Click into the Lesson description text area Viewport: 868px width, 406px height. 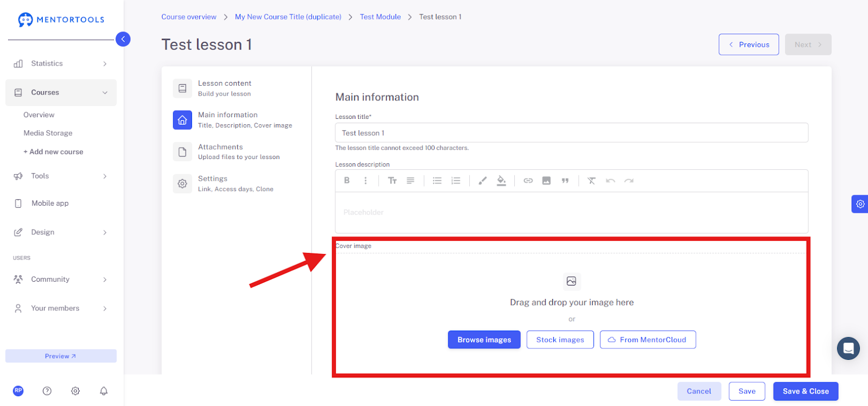572,213
